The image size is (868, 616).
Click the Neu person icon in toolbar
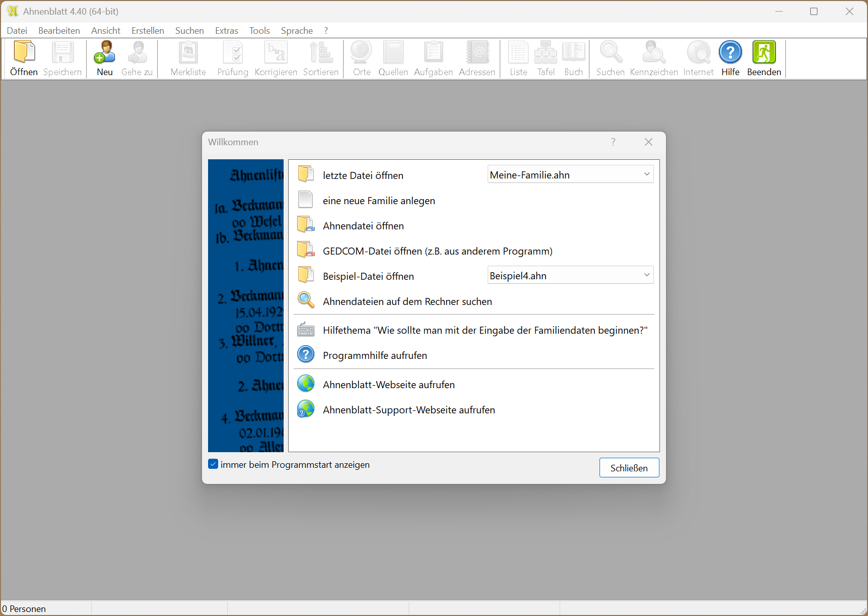(x=104, y=53)
